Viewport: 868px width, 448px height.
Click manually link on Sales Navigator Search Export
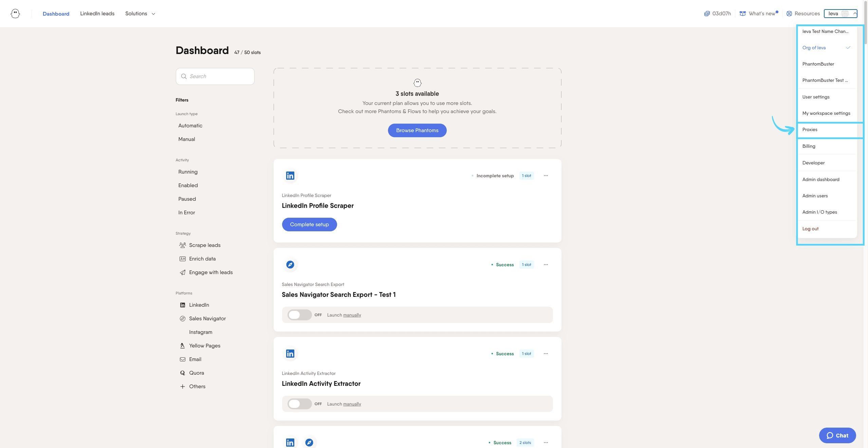(352, 315)
